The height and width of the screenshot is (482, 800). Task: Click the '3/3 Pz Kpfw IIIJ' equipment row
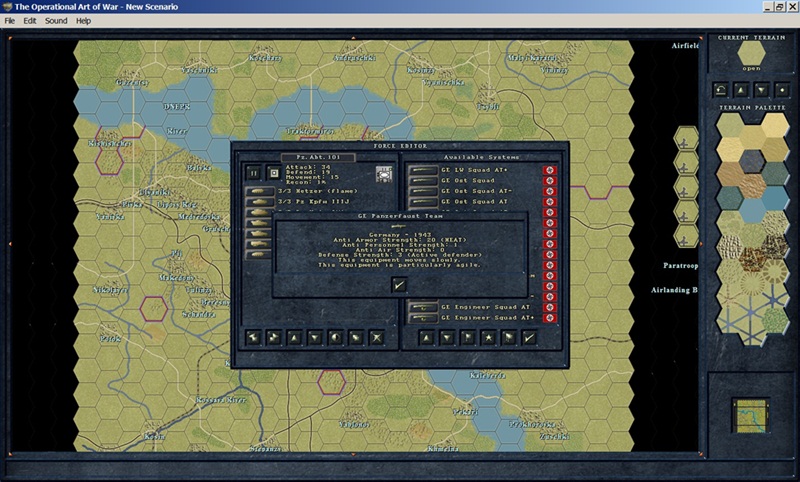pos(314,202)
